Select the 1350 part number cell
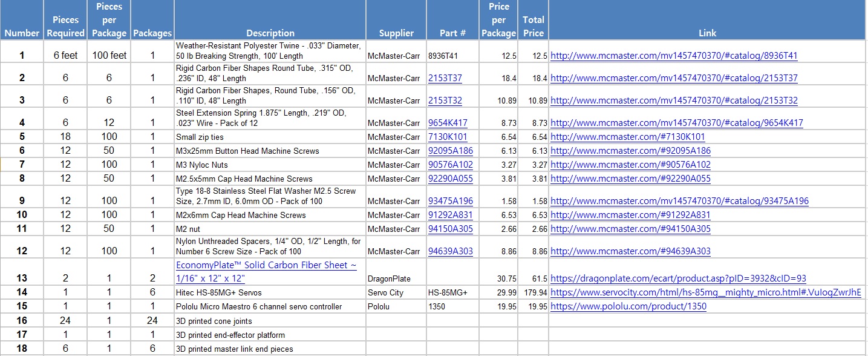Screen dimensions: 868x356 click(x=453, y=306)
